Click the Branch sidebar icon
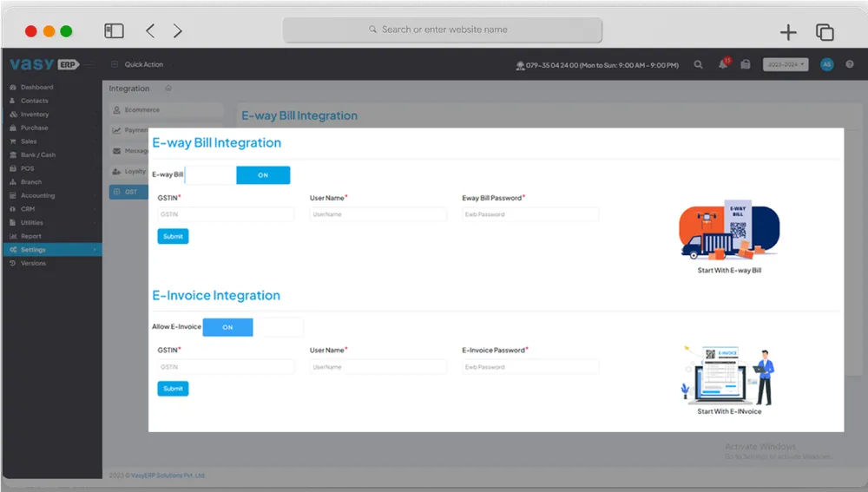This screenshot has height=492, width=868. [x=13, y=182]
